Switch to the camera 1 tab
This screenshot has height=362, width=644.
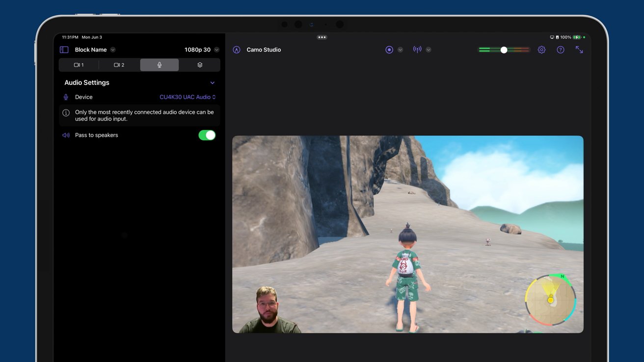79,65
